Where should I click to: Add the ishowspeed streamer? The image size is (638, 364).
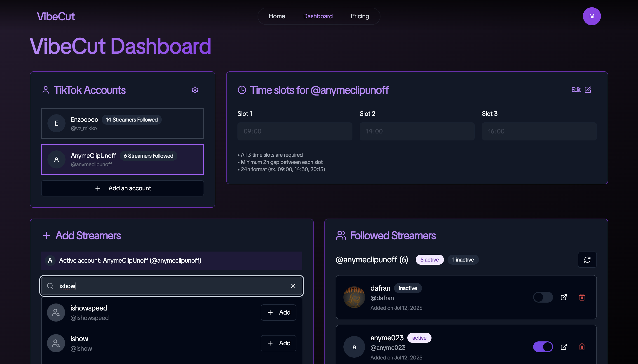[278, 312]
